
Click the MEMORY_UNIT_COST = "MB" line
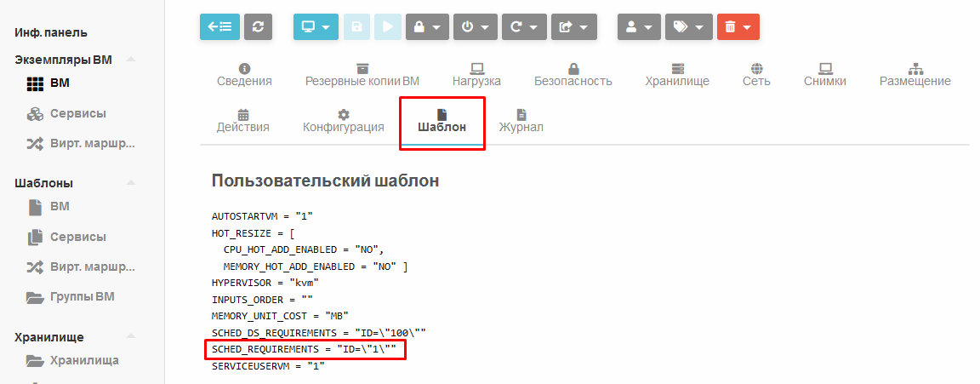(x=280, y=317)
